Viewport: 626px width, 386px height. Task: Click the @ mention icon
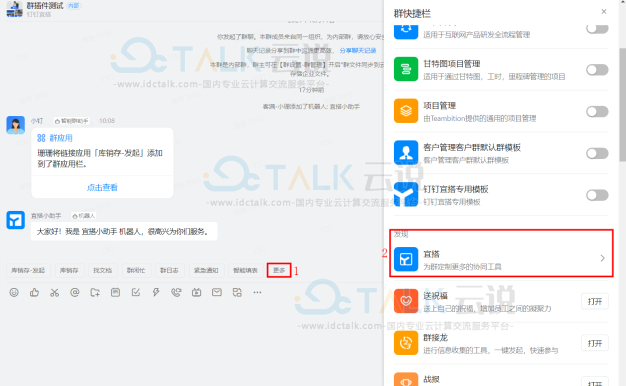[x=75, y=293]
